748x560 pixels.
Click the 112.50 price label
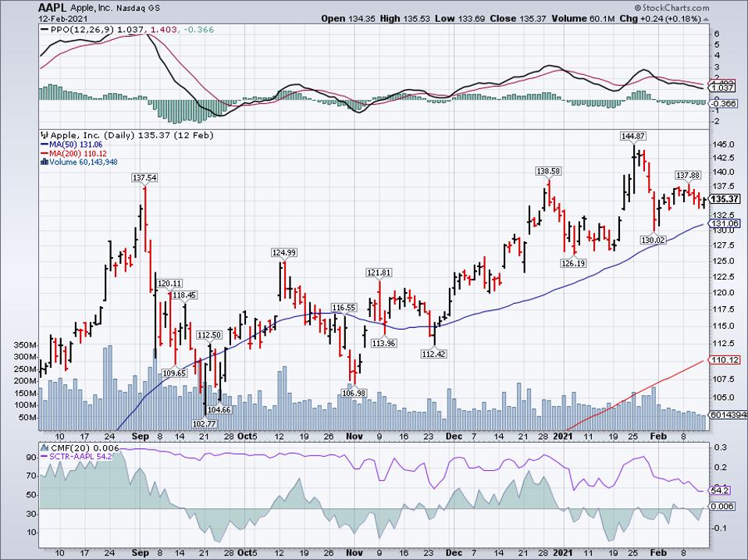[209, 335]
